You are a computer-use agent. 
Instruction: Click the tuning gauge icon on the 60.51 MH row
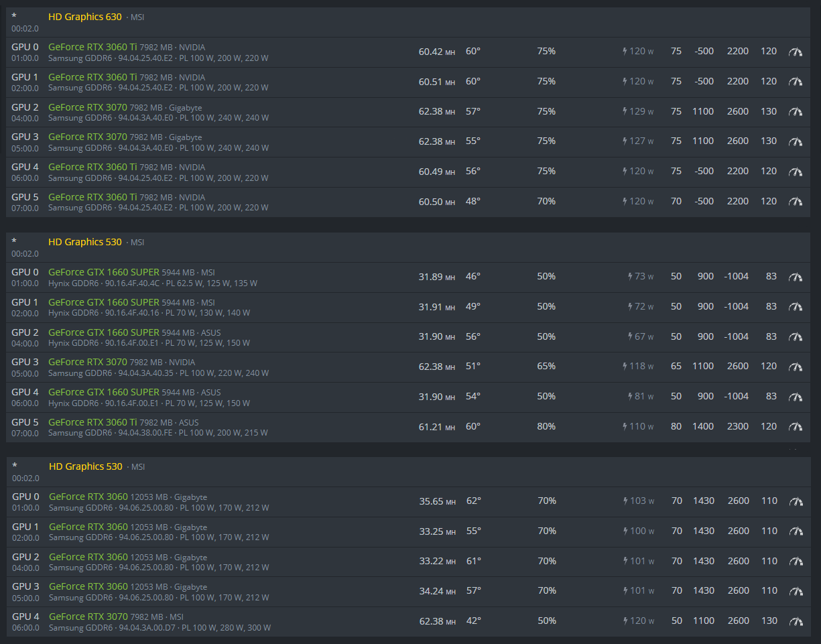(x=796, y=82)
